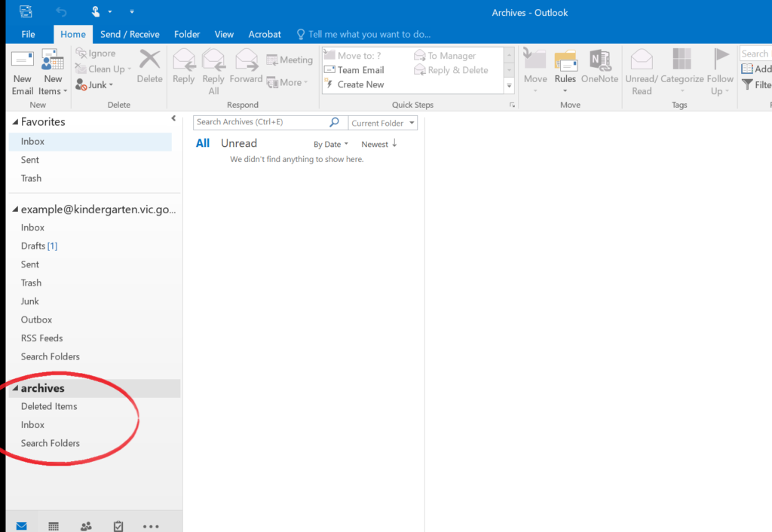The height and width of the screenshot is (532, 772).
Task: Click the Reply All icon
Action: coord(213,60)
